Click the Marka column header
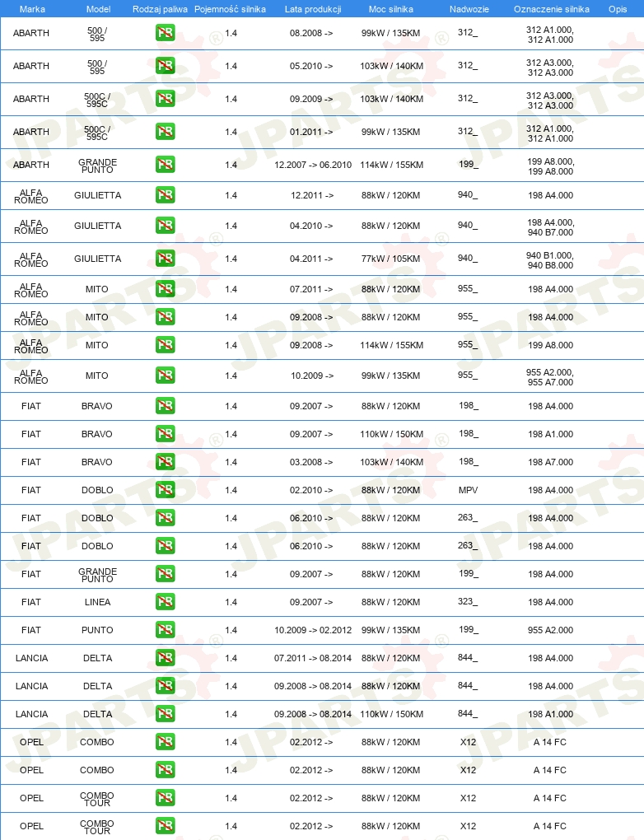644x840 pixels. pyautogui.click(x=32, y=9)
